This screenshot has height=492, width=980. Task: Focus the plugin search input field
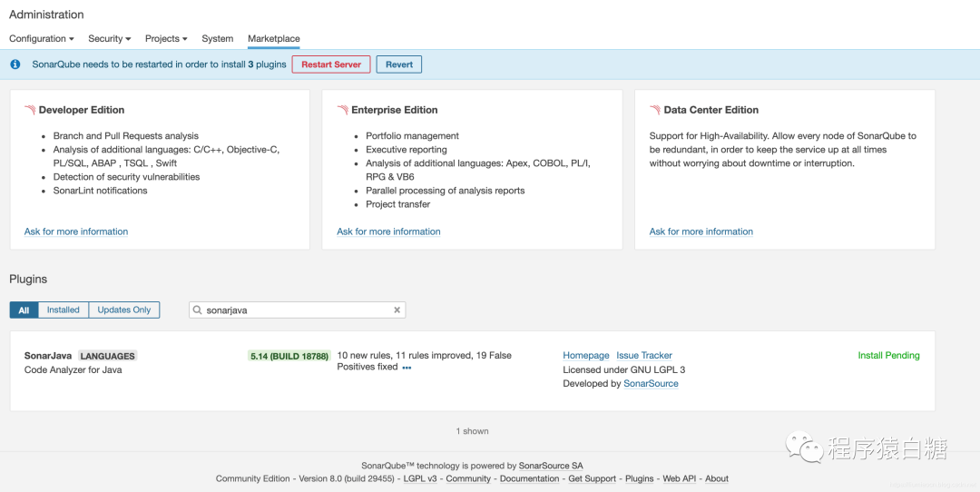298,310
